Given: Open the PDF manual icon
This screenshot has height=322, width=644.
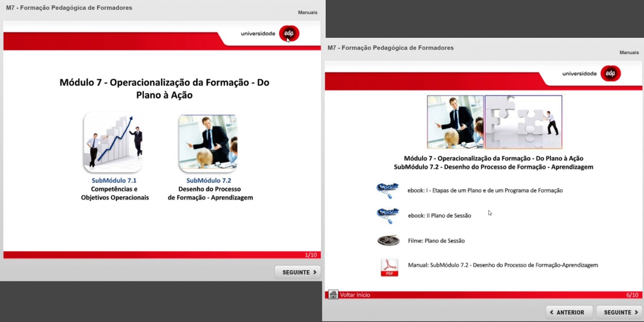Looking at the screenshot, I should point(389,267).
